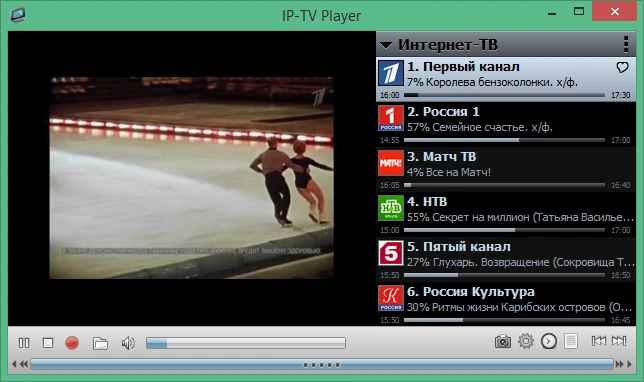This screenshot has width=644, height=382.
Task: Take a screenshot with the camera icon
Action: (503, 341)
